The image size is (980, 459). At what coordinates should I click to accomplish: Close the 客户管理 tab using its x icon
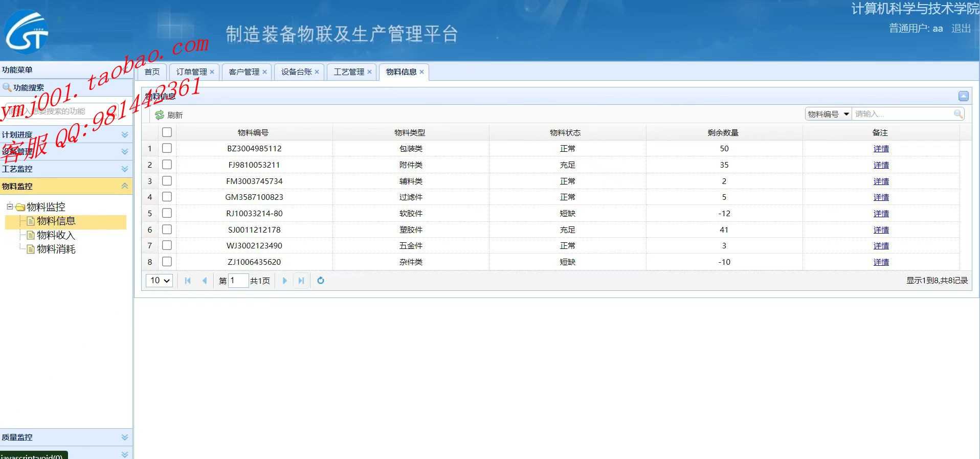point(264,72)
